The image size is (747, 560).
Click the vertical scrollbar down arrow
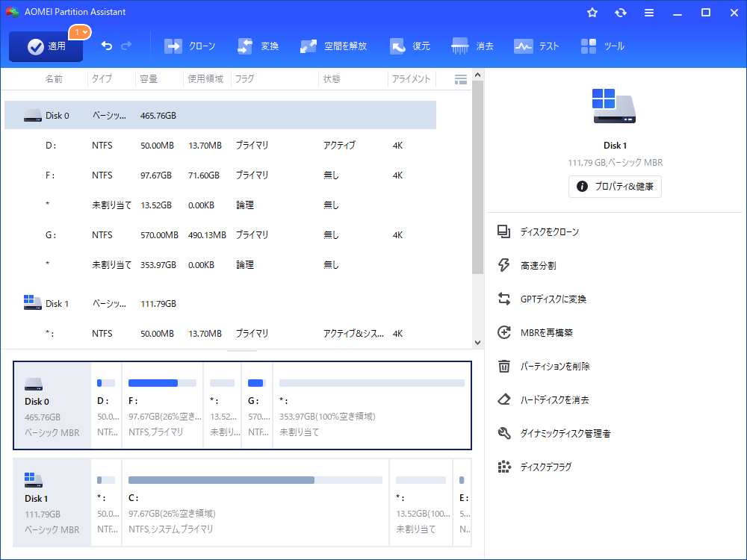(477, 342)
